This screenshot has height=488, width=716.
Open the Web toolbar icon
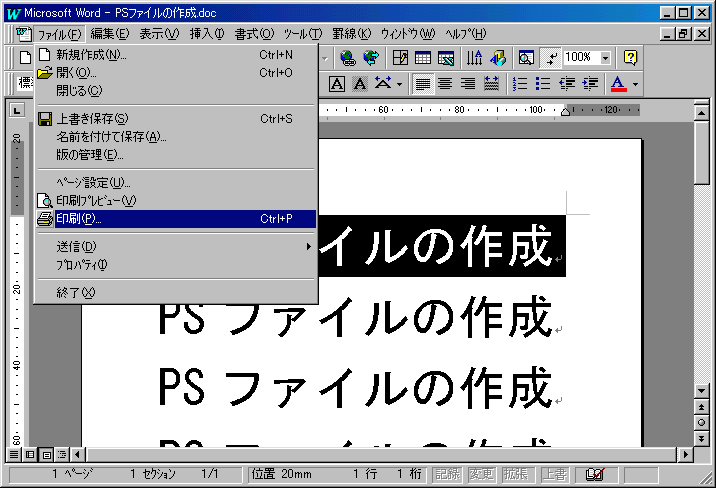tap(371, 58)
